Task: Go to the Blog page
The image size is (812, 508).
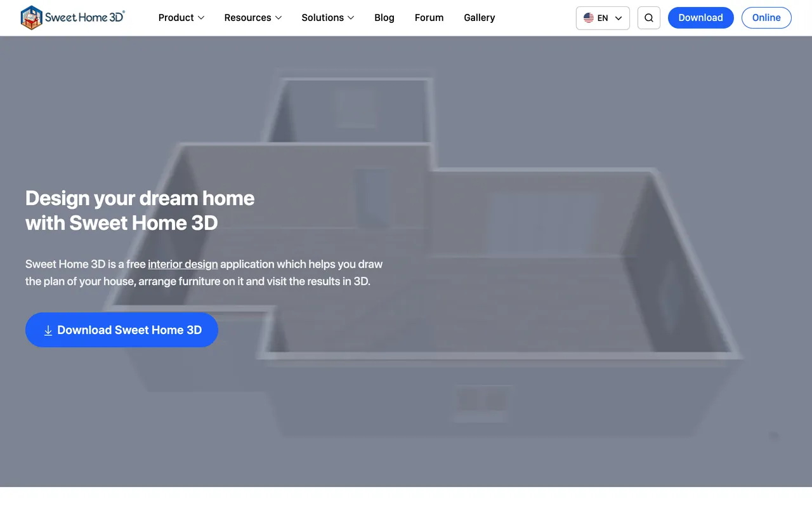Action: (x=384, y=18)
